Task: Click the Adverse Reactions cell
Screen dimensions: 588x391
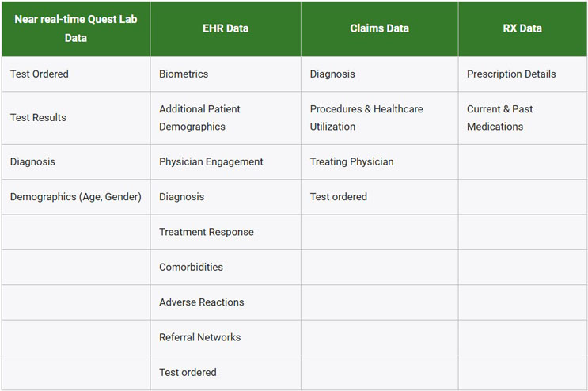Action: point(201,302)
